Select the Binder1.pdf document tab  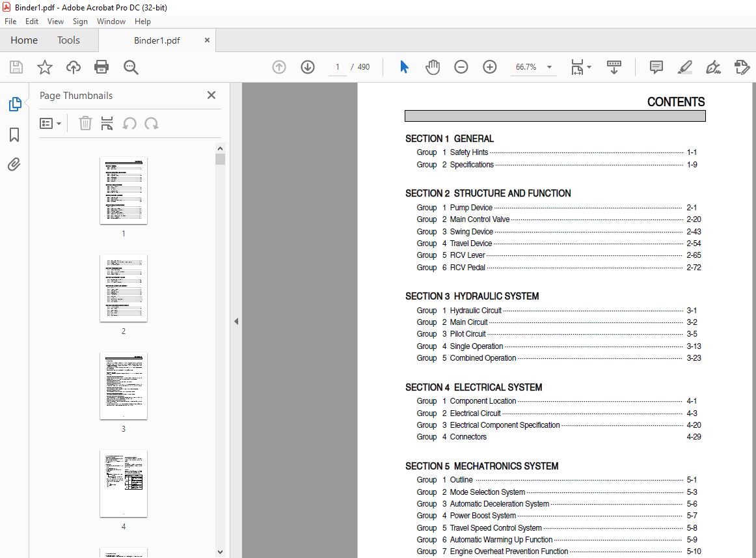[x=157, y=40]
